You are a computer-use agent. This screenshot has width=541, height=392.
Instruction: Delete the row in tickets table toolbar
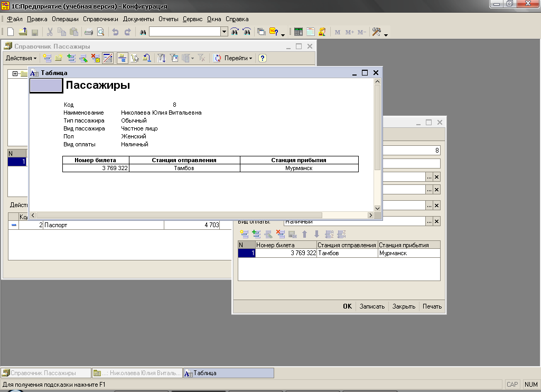[x=280, y=234]
